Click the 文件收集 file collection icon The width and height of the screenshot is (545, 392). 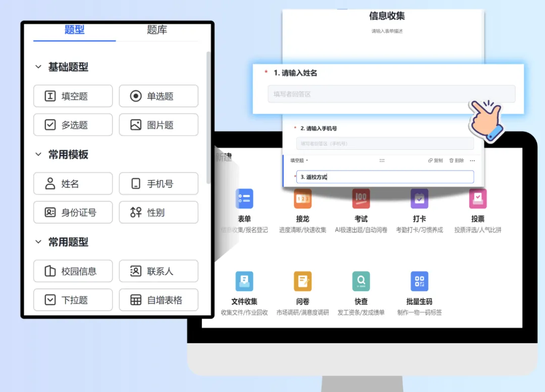coord(244,282)
